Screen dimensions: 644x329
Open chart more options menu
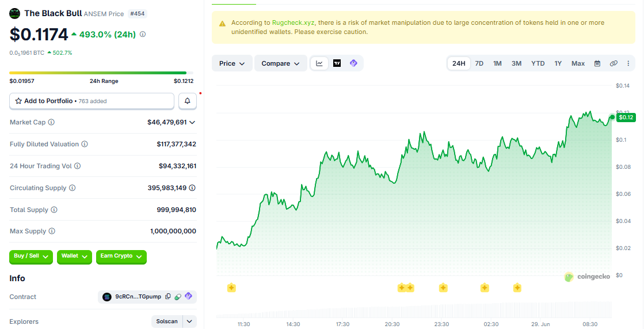coord(628,63)
